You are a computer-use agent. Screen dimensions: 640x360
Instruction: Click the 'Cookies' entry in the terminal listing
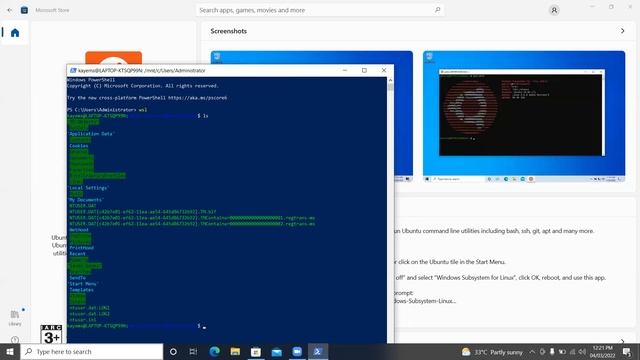pos(79,146)
